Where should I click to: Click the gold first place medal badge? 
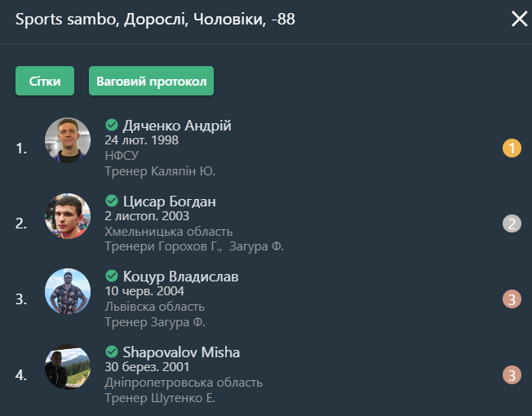[512, 148]
